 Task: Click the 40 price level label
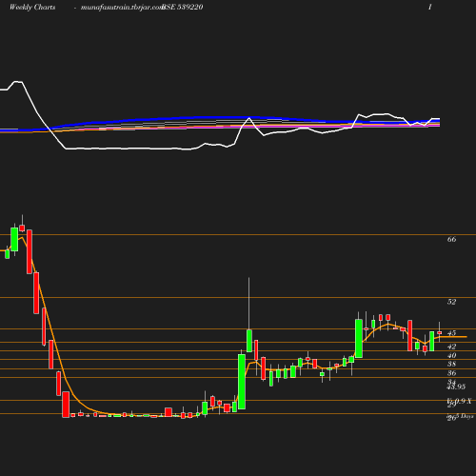pyautogui.click(x=451, y=355)
